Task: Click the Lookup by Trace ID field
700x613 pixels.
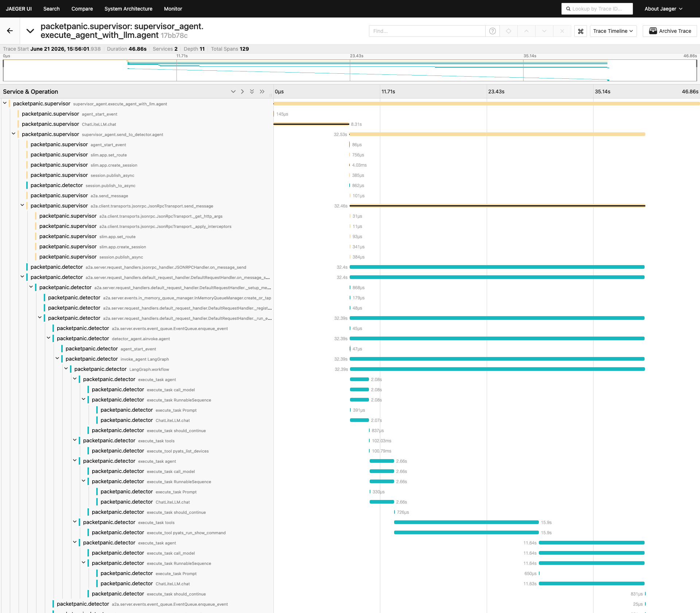Action: (597, 9)
